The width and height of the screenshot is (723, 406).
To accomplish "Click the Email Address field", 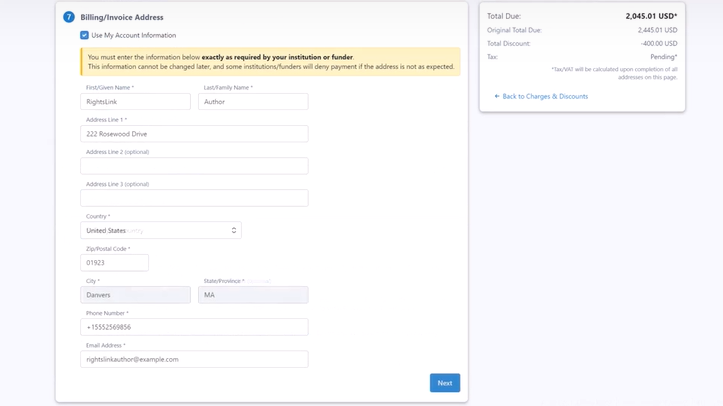I will point(194,359).
